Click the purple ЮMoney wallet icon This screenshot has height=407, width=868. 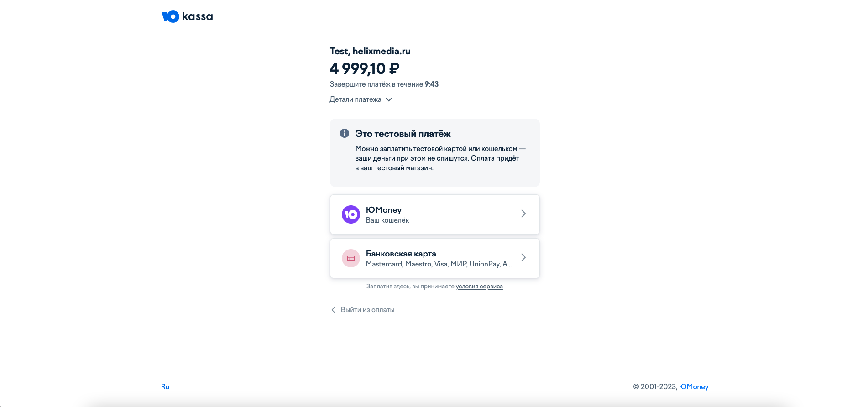(351, 214)
